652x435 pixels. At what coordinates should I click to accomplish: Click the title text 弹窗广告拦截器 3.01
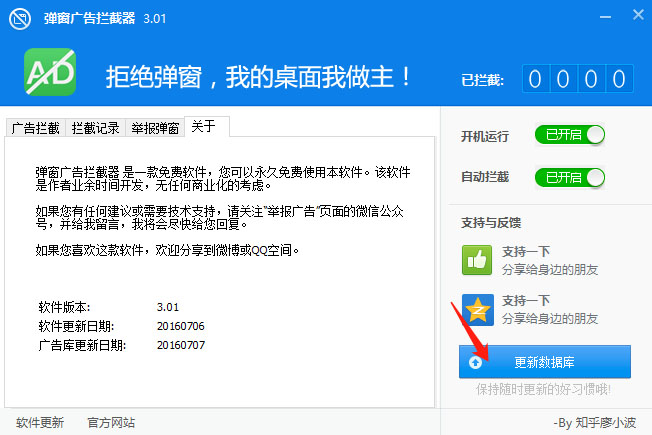tap(105, 19)
